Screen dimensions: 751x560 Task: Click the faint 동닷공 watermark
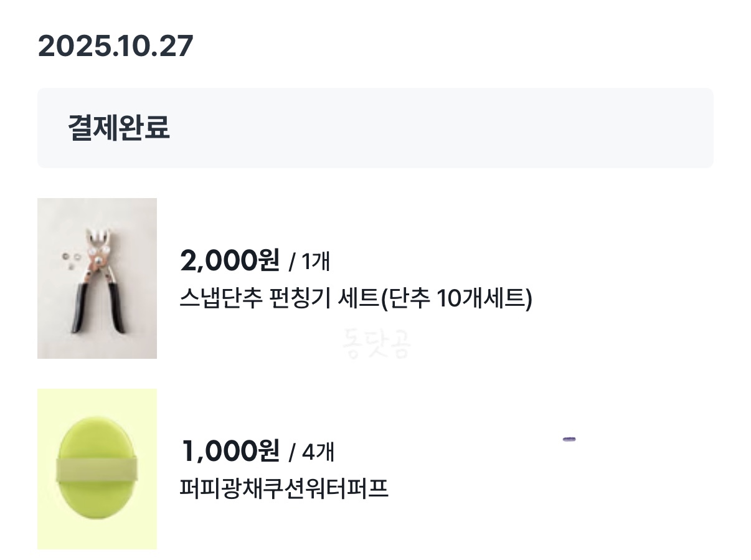click(376, 343)
